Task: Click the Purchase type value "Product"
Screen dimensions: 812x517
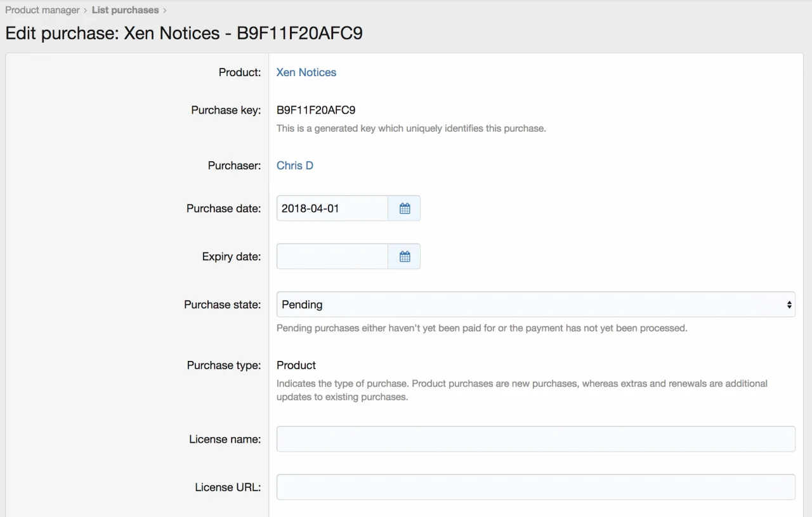Action: point(296,365)
